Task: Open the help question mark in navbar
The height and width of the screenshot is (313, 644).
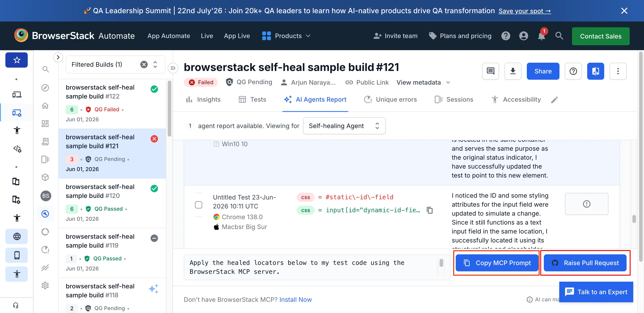Action: click(x=506, y=36)
